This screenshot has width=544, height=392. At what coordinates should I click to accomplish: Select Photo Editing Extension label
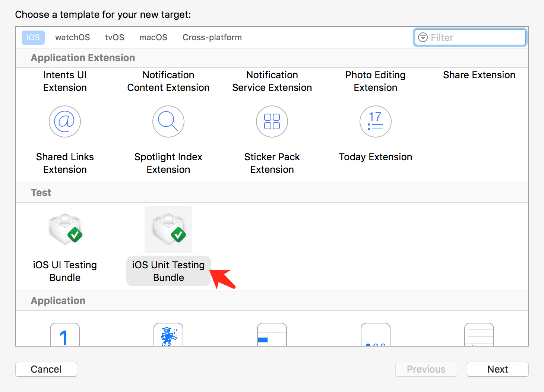click(x=376, y=81)
